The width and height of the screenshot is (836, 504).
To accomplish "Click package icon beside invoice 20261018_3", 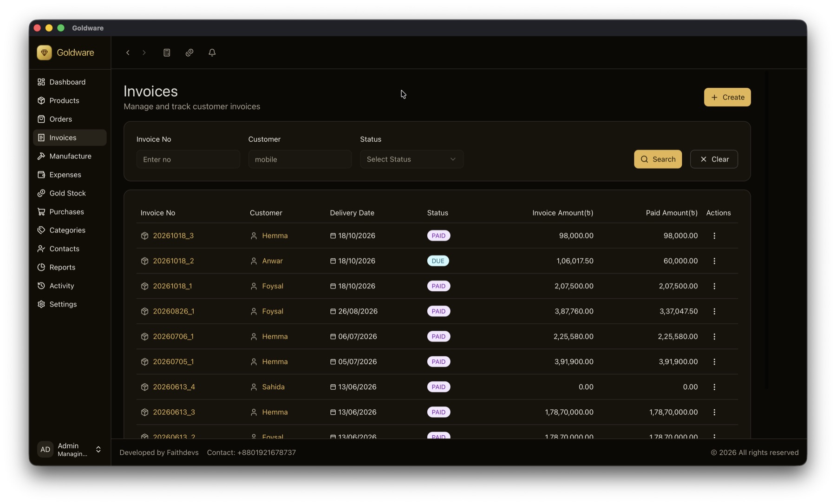I will (x=144, y=236).
